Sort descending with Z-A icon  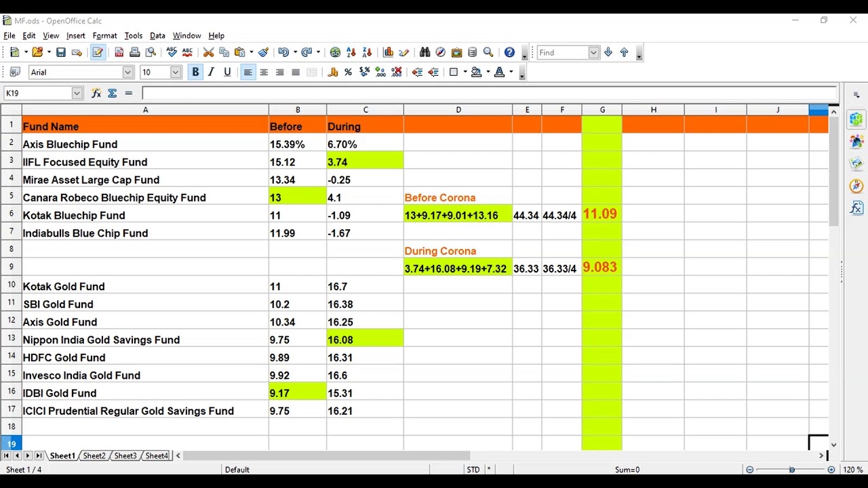[x=367, y=52]
